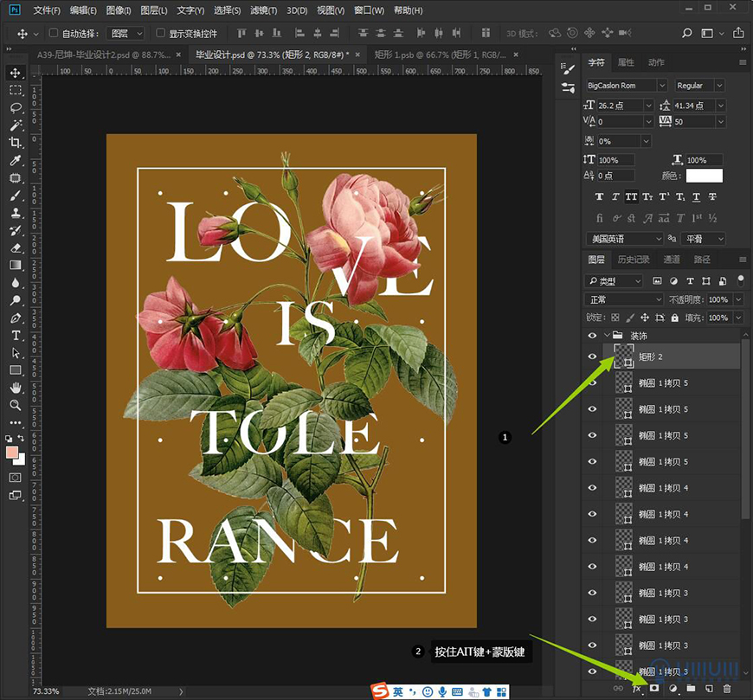Toggle strikethrough text style button
The width and height of the screenshot is (753, 700).
pyautogui.click(x=712, y=196)
